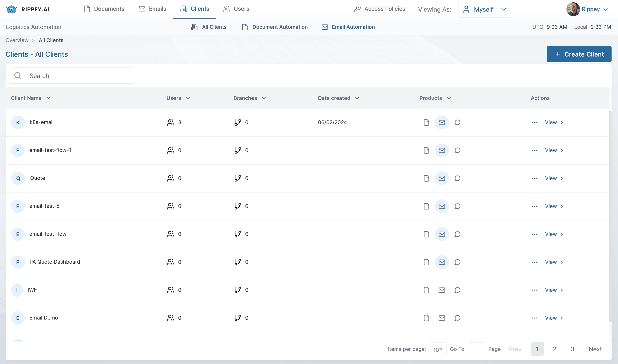Click the Create Client button
618x364 pixels.
[x=579, y=54]
